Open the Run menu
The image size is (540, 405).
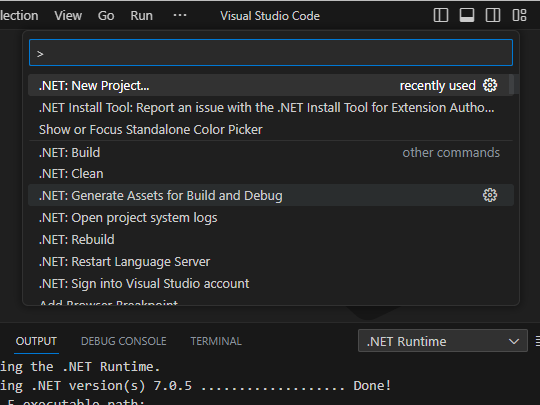(x=142, y=16)
